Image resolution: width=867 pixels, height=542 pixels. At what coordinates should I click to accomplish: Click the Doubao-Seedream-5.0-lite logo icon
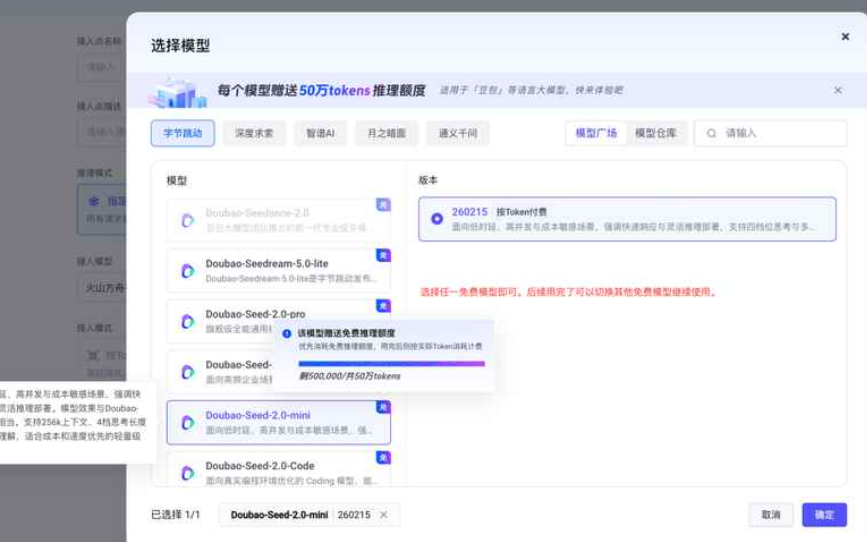pyautogui.click(x=187, y=271)
